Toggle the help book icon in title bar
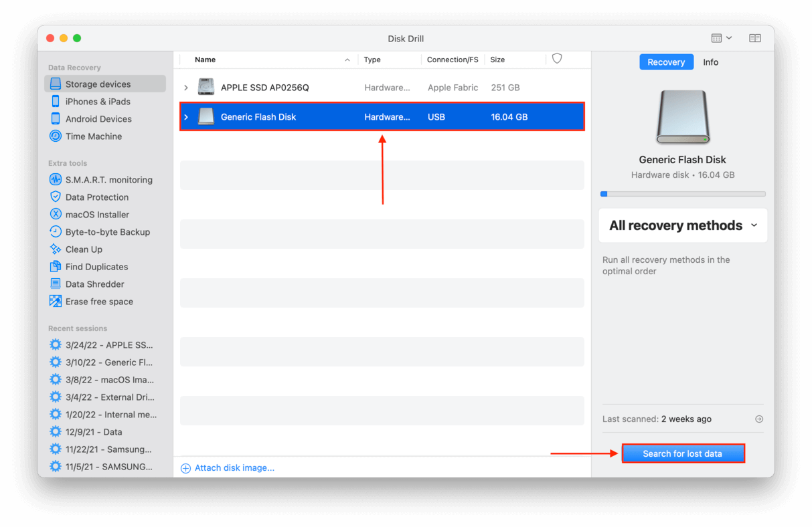The height and width of the screenshot is (527, 812). coord(755,38)
